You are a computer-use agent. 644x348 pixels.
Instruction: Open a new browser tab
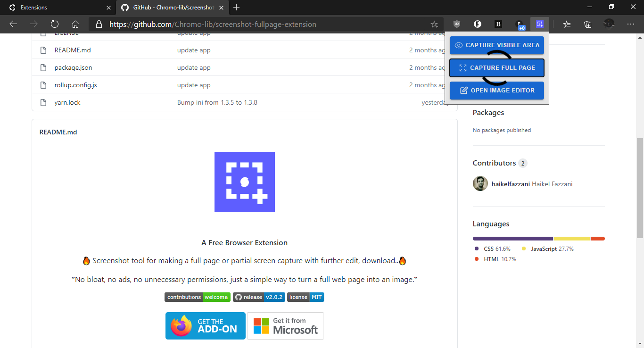point(237,8)
